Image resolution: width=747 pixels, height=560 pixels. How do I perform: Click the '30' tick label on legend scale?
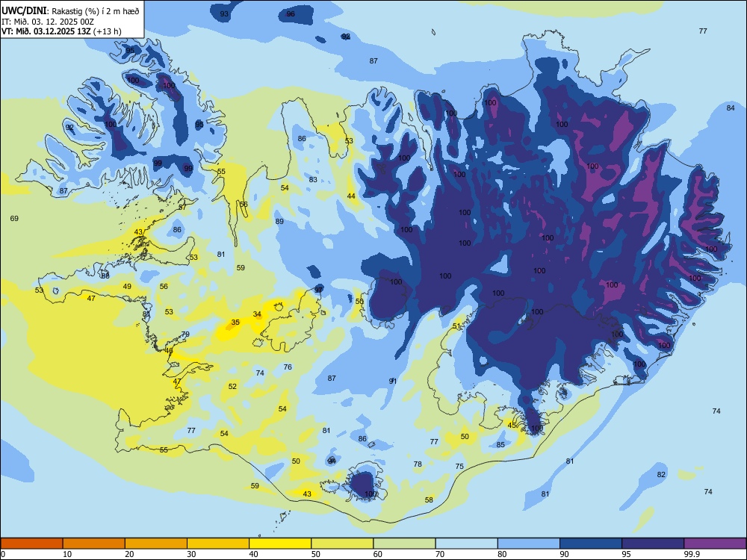(x=191, y=554)
